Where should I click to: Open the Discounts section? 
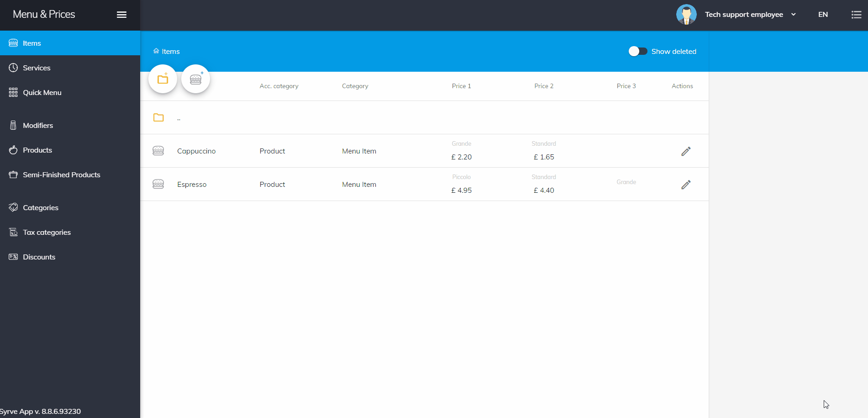tap(39, 257)
